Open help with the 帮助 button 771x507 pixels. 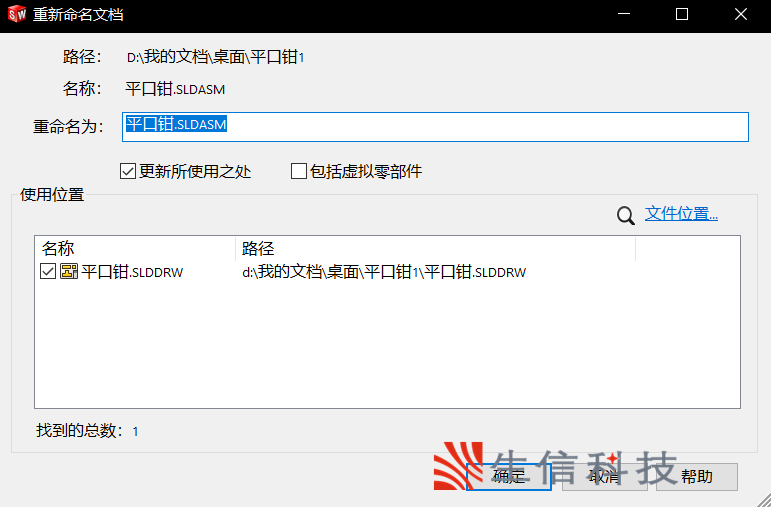[x=697, y=477]
